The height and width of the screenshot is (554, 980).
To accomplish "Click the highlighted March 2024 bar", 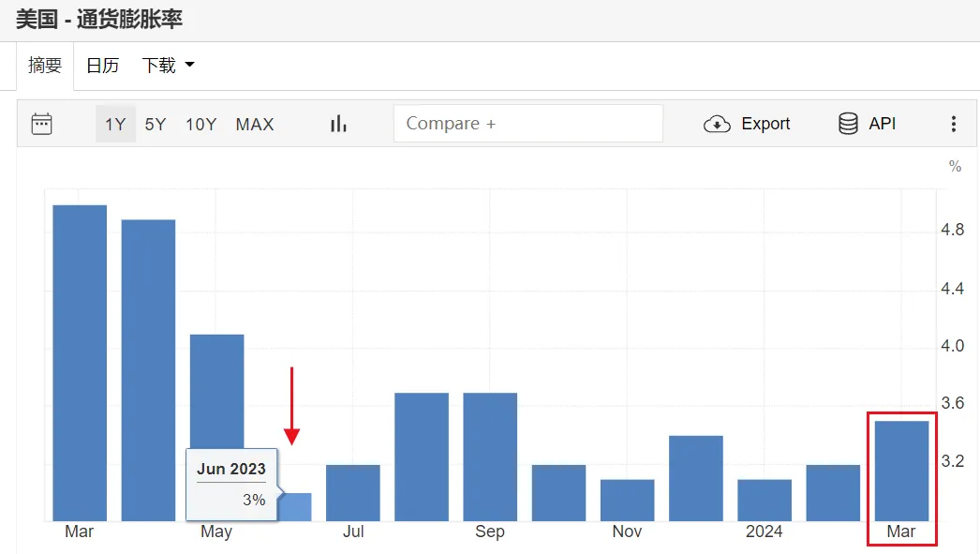I will pos(901,471).
